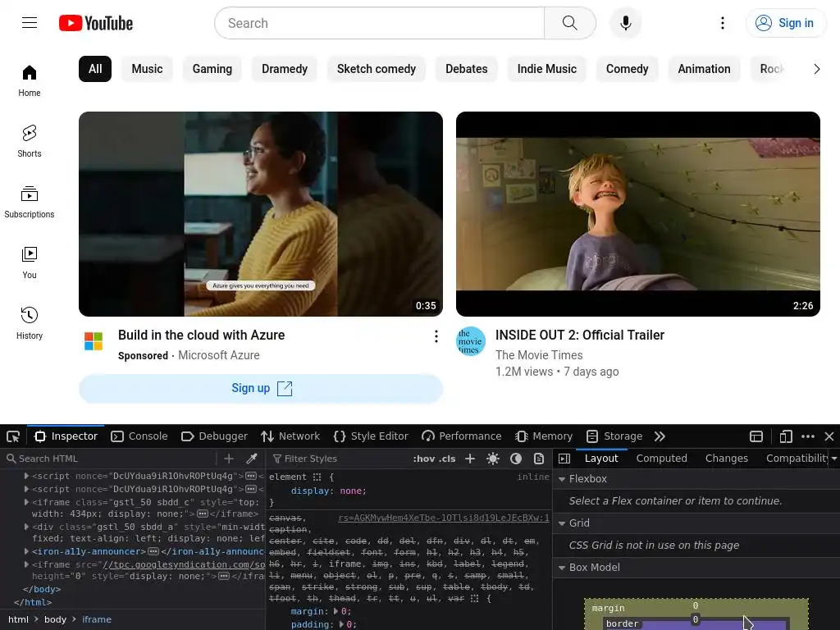Open three-dot menu on Azure ad
Viewport: 840px width, 630px height.
pos(436,336)
